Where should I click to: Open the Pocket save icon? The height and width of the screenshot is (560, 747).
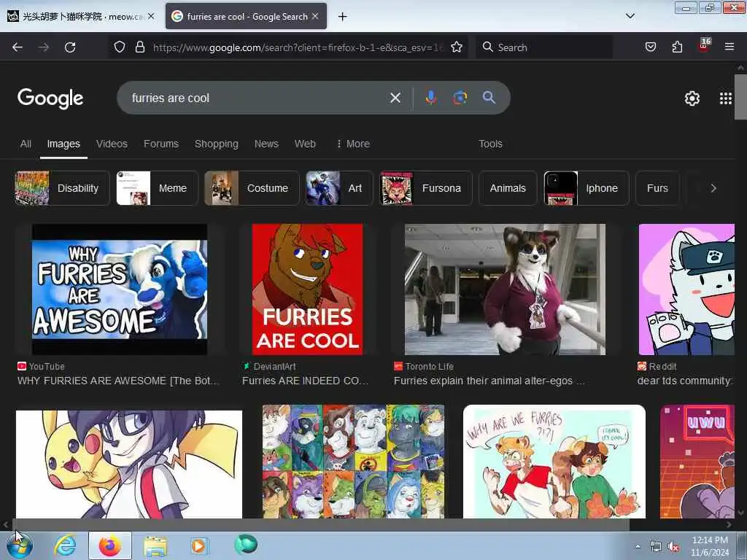[651, 47]
